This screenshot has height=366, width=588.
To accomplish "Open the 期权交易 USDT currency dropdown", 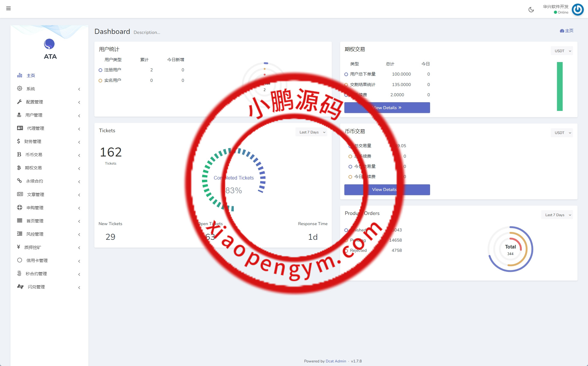I will click(562, 51).
